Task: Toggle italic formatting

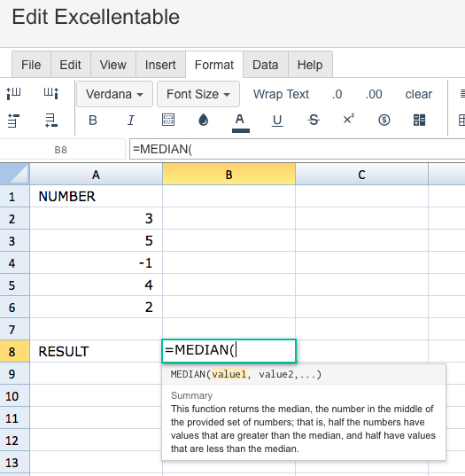Action: click(x=131, y=121)
